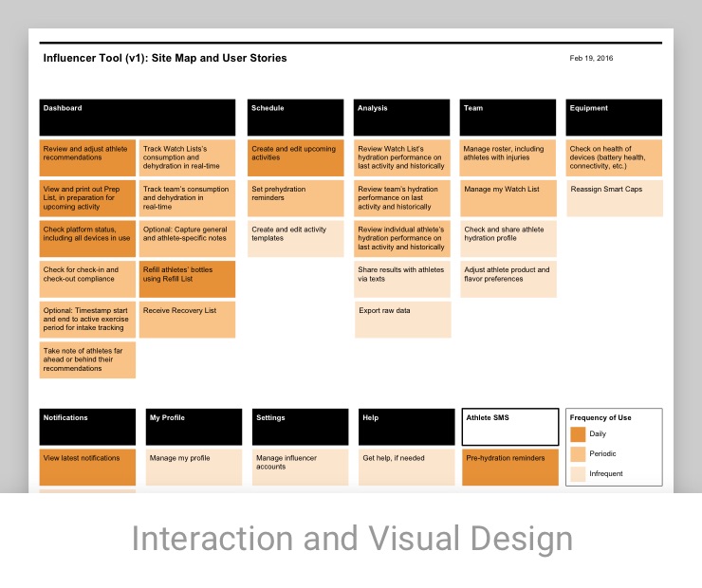Click the Dashboard section header
This screenshot has width=702, height=588.
(138, 118)
